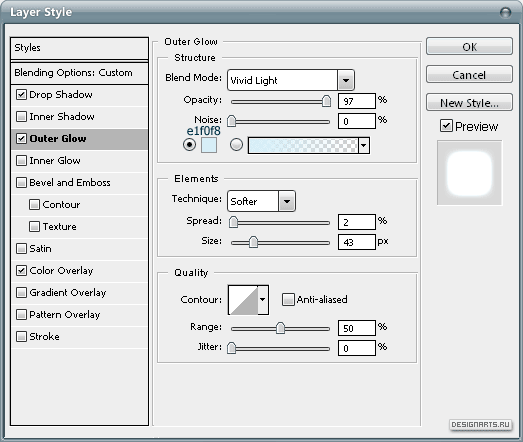Click the Noise value field
This screenshot has height=442, width=523.
pos(357,121)
